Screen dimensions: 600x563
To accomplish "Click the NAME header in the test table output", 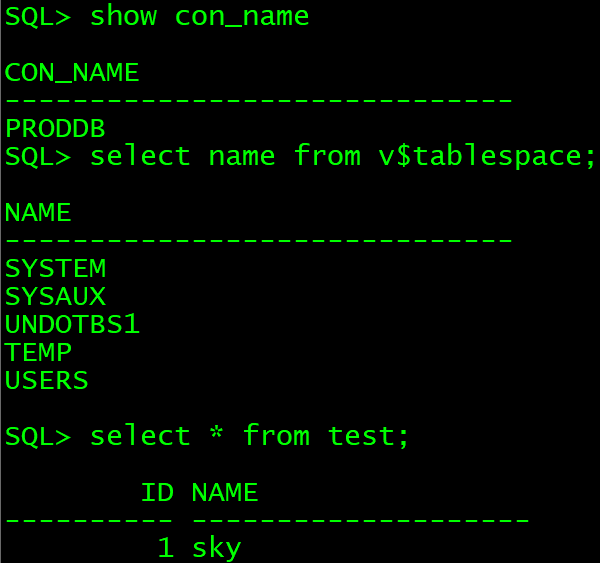I will 225,493.
